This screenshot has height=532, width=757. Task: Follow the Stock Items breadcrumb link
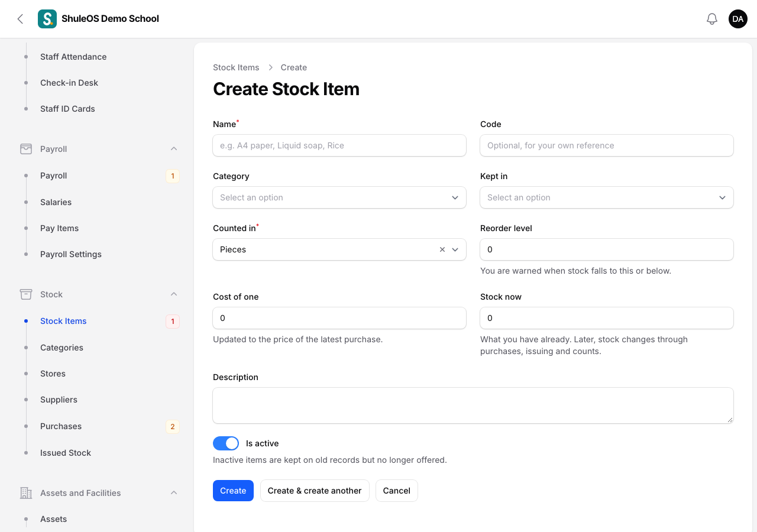pyautogui.click(x=236, y=67)
